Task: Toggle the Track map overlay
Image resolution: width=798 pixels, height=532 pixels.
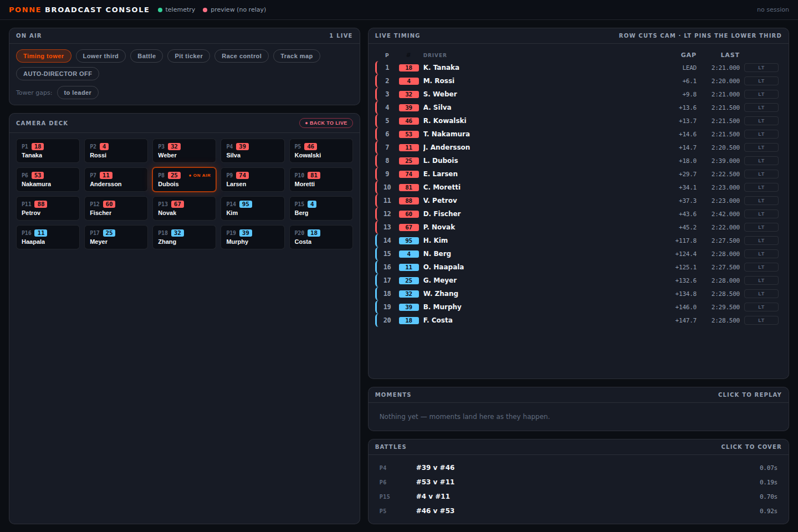Action: [x=296, y=56]
